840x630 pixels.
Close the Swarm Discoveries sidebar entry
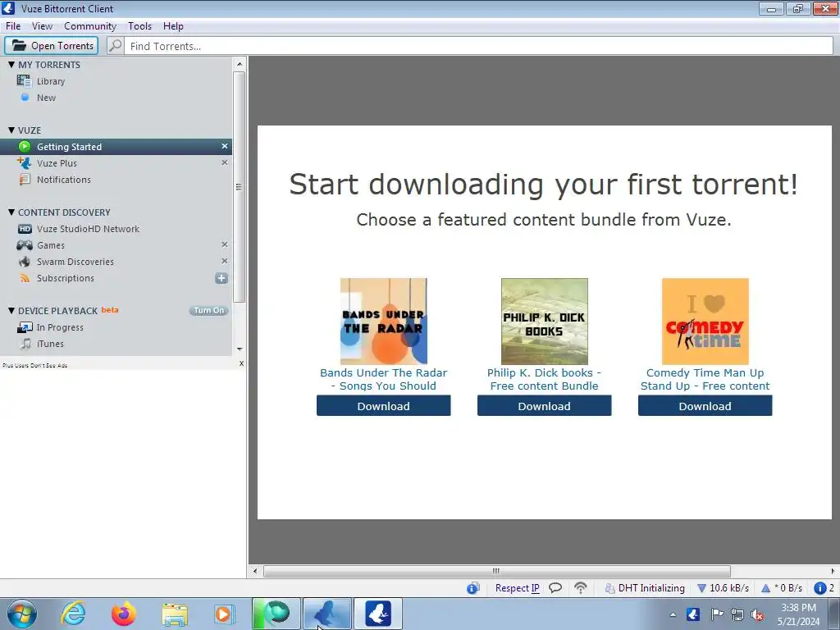(x=225, y=261)
